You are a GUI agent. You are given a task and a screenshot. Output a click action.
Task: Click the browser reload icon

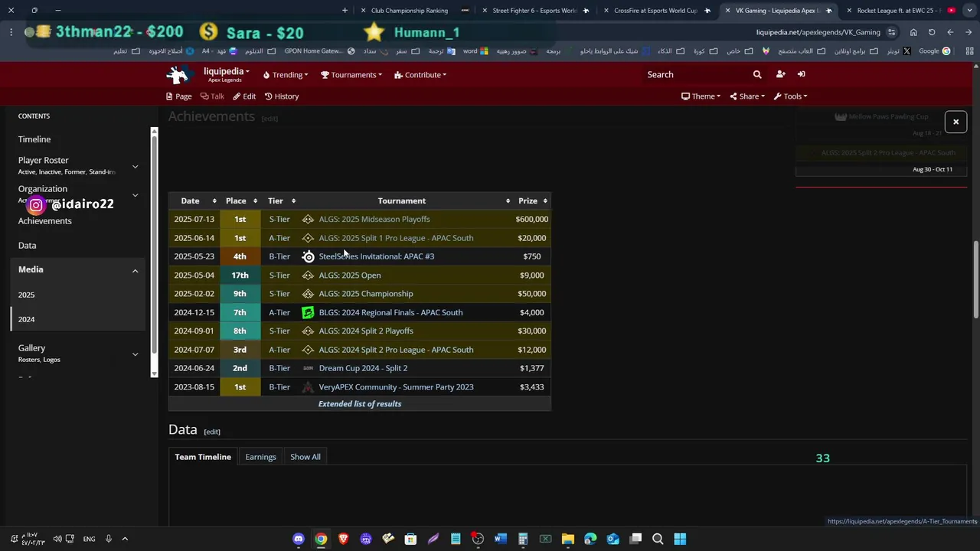click(932, 32)
